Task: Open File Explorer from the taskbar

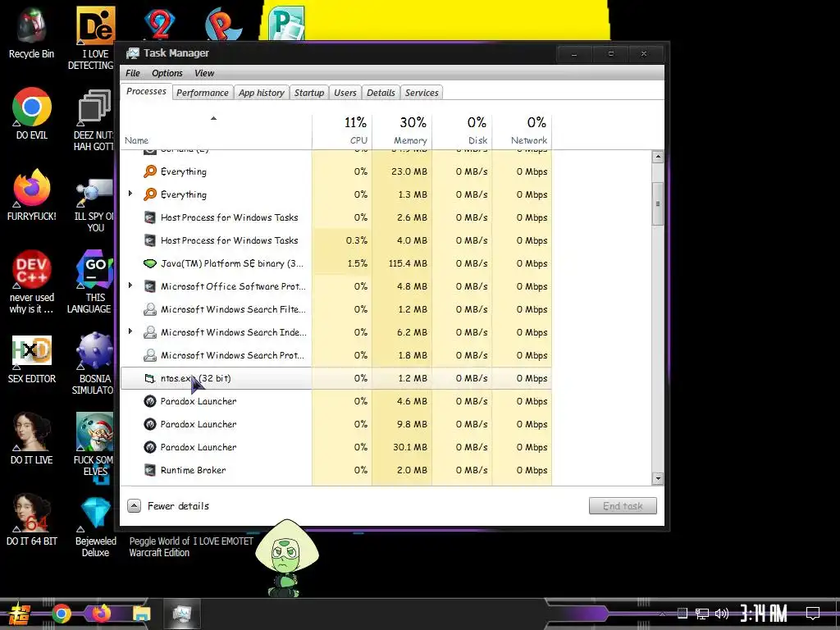Action: coord(141,614)
